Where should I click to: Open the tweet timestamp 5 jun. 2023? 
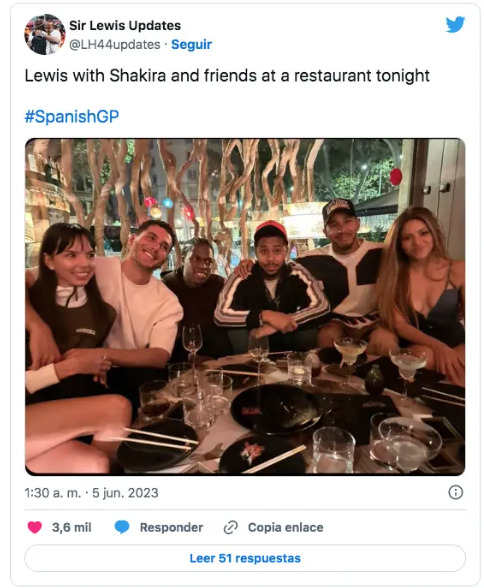click(x=125, y=493)
